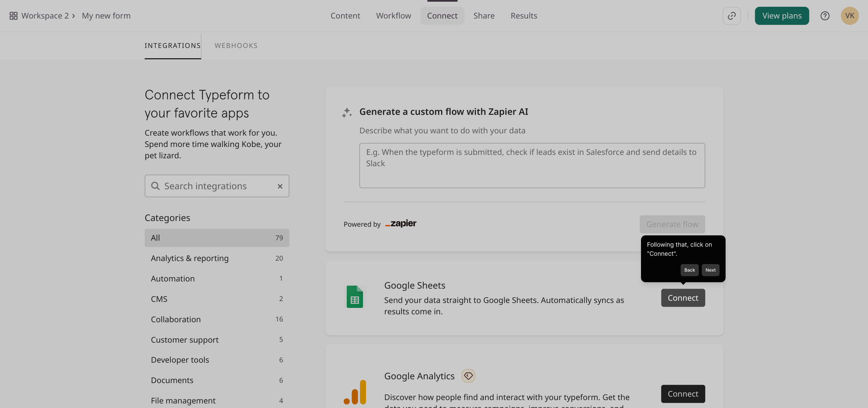Click the Generate a custom flow heading

pyautogui.click(x=444, y=112)
